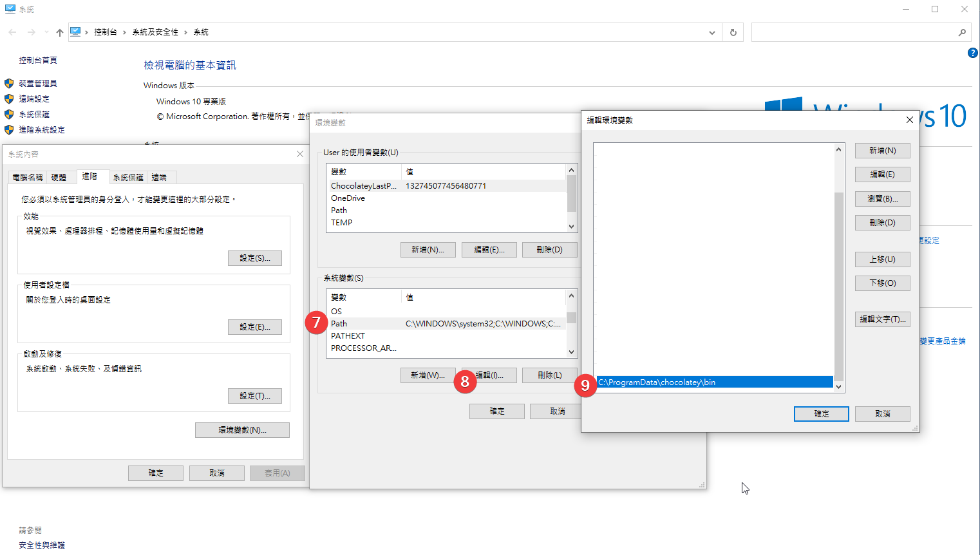
Task: Click 新增(N) in 編輯環境變數 dialog
Action: (883, 151)
